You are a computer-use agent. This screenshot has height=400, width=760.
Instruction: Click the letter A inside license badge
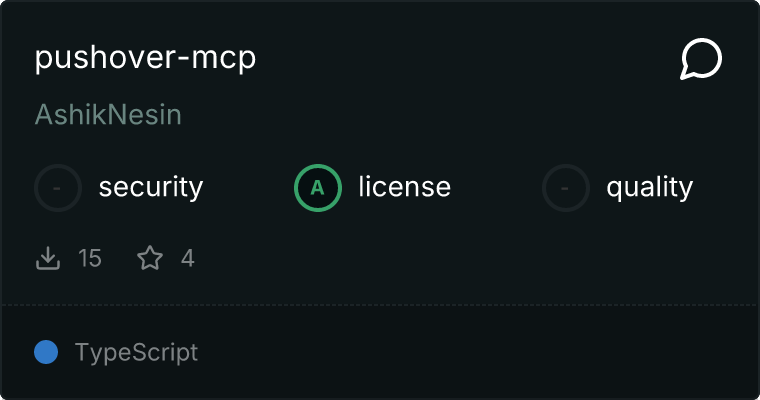click(x=317, y=188)
